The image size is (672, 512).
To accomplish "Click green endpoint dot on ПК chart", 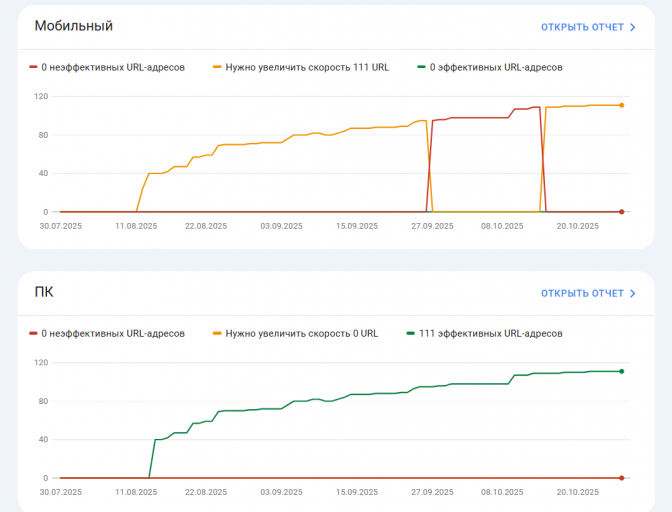I will (621, 371).
